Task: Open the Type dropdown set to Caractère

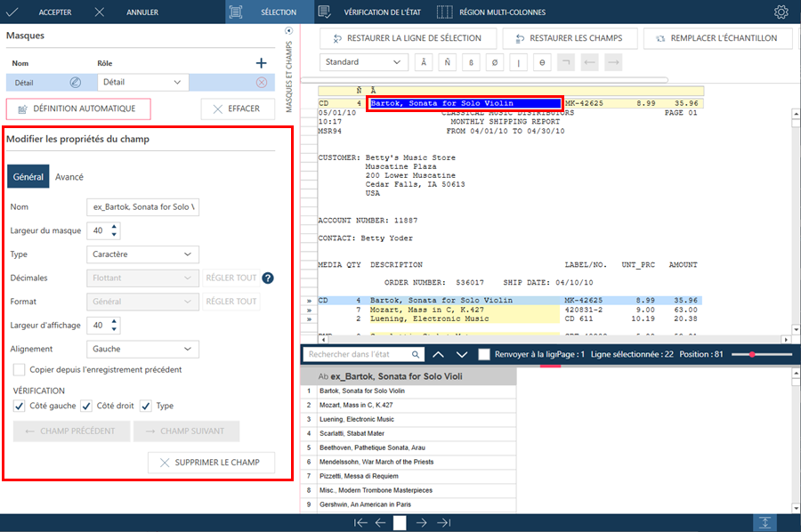Action: pyautogui.click(x=142, y=254)
